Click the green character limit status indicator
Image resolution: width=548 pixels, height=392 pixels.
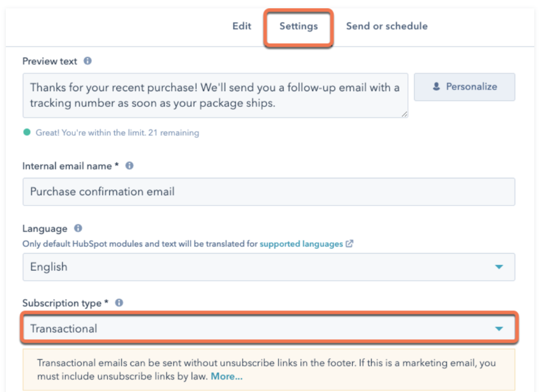click(x=26, y=132)
